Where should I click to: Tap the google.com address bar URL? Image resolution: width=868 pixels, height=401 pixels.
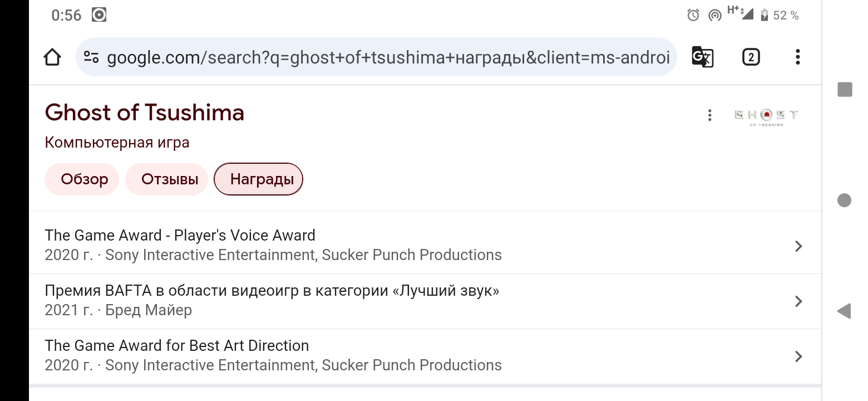388,57
